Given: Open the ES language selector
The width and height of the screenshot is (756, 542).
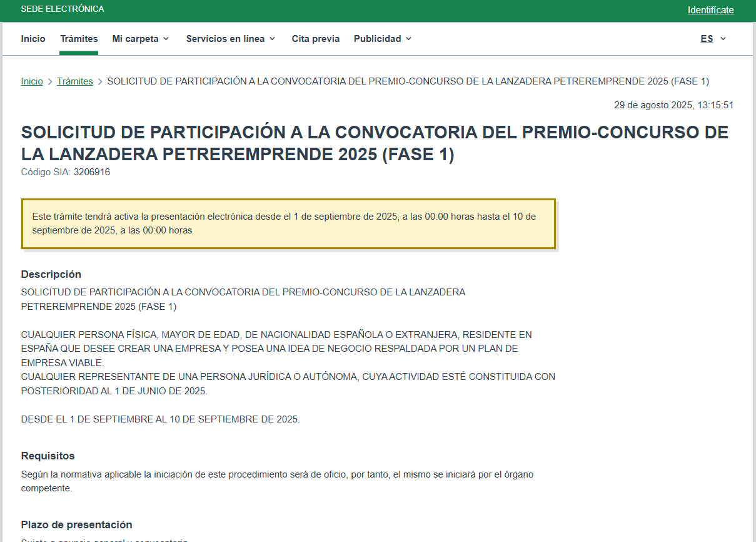Looking at the screenshot, I should 713,39.
